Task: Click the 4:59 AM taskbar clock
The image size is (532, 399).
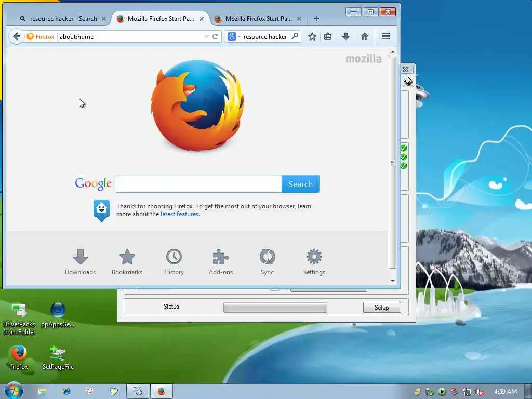Action: [505, 392]
